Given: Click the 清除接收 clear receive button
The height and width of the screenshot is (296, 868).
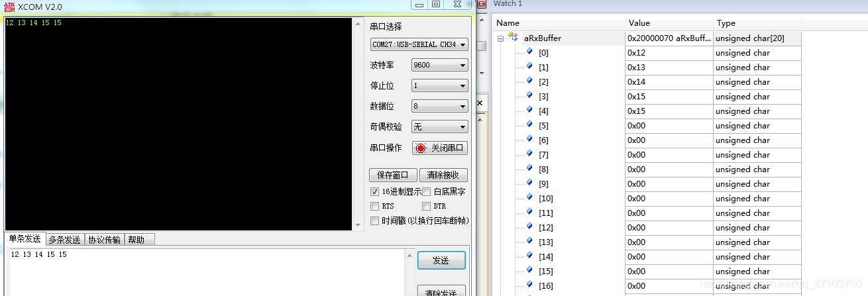Looking at the screenshot, I should coord(443,175).
